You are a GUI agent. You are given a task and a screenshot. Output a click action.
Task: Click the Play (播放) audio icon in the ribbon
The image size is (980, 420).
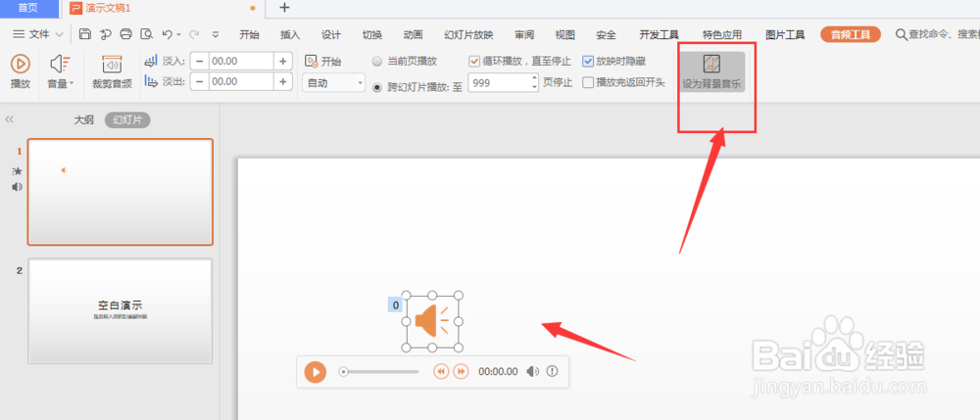click(x=20, y=64)
